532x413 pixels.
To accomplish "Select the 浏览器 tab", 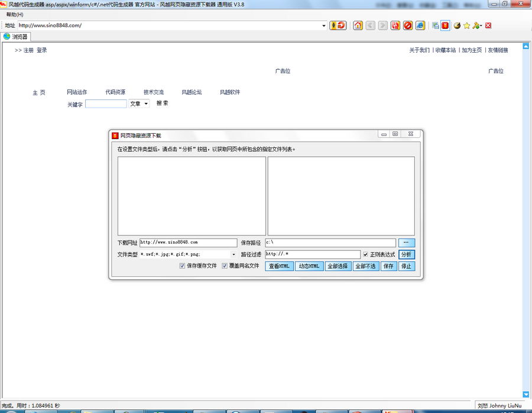I will pos(16,37).
